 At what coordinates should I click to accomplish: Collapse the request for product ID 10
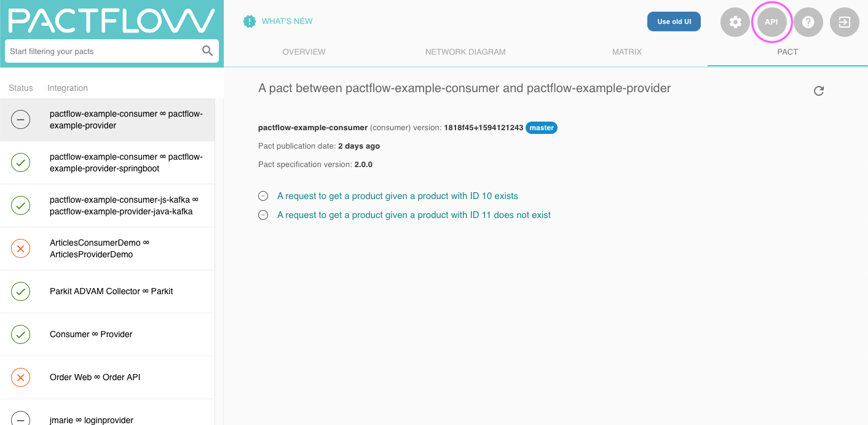(x=263, y=195)
